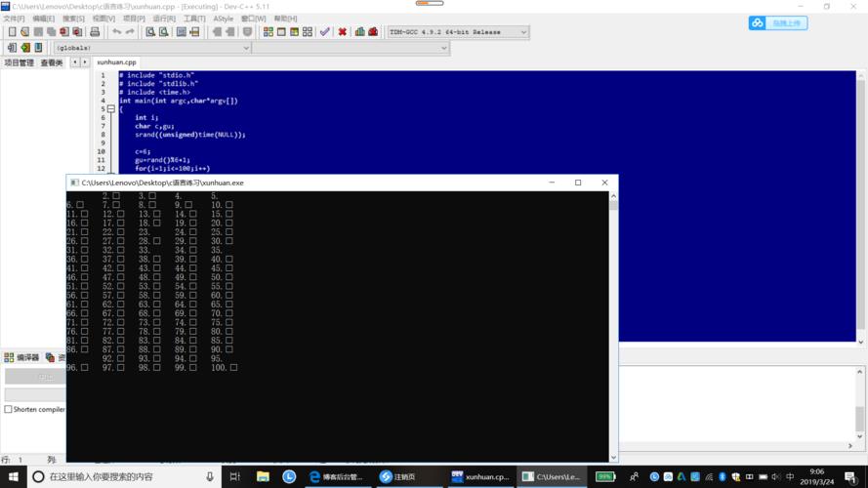Click the red X stop execution icon
The image size is (868, 488).
pyautogui.click(x=342, y=32)
